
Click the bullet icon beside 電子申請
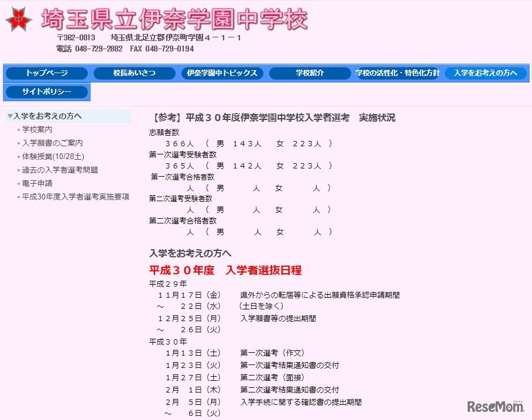tap(18, 184)
